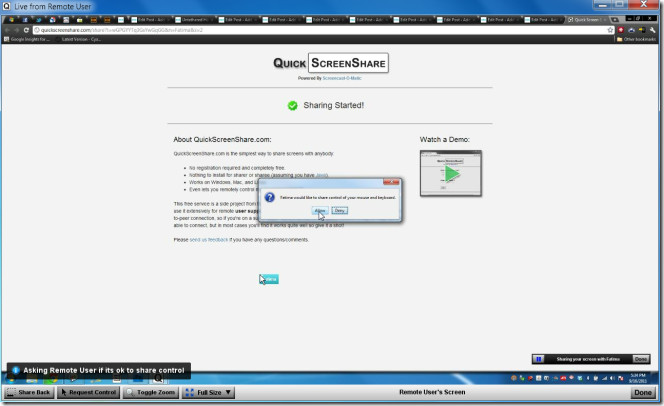Click the Share Back button
Image resolution: width=664 pixels, height=406 pixels.
click(x=29, y=392)
